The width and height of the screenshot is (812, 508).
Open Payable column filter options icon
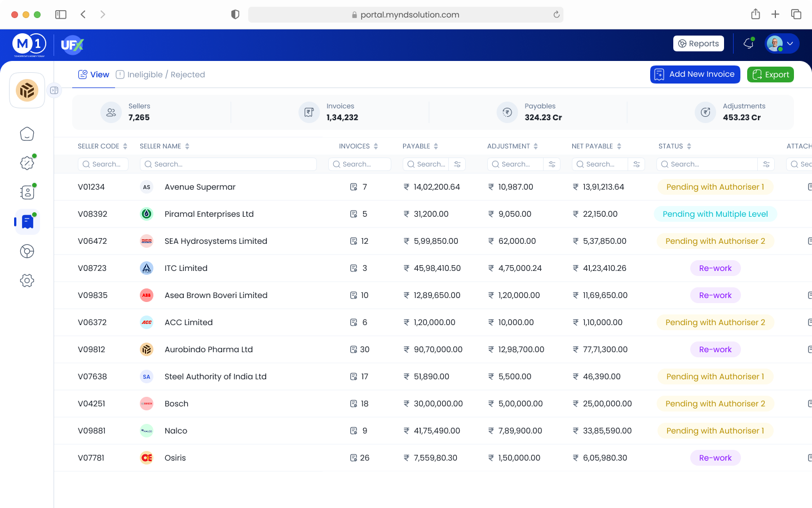pos(457,164)
